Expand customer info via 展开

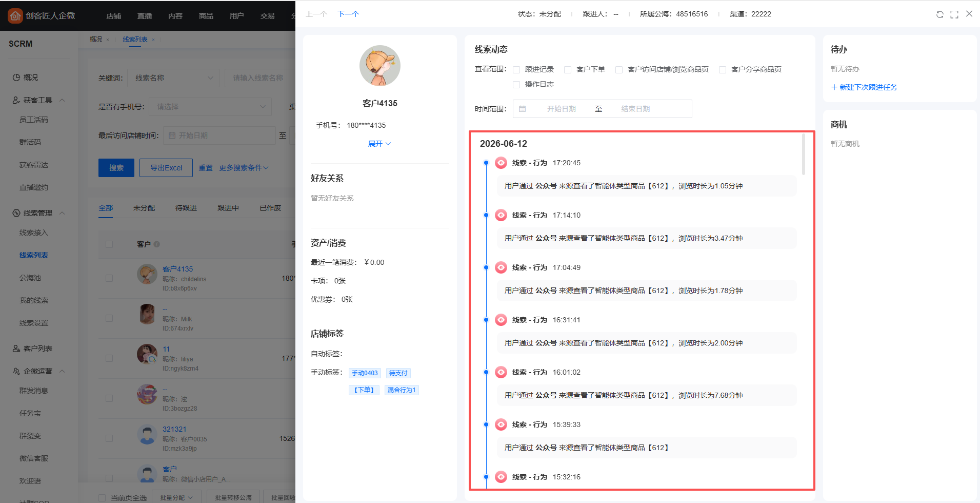(379, 144)
